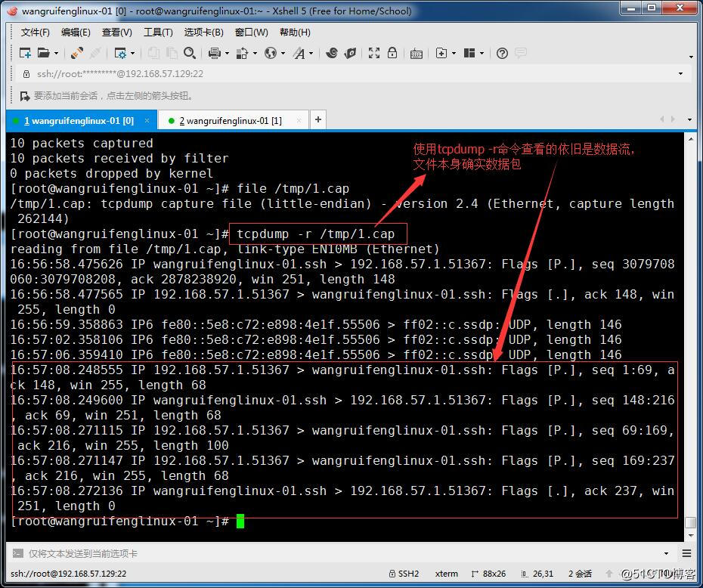Click the greyed Disconnect plug icon

pos(95,54)
